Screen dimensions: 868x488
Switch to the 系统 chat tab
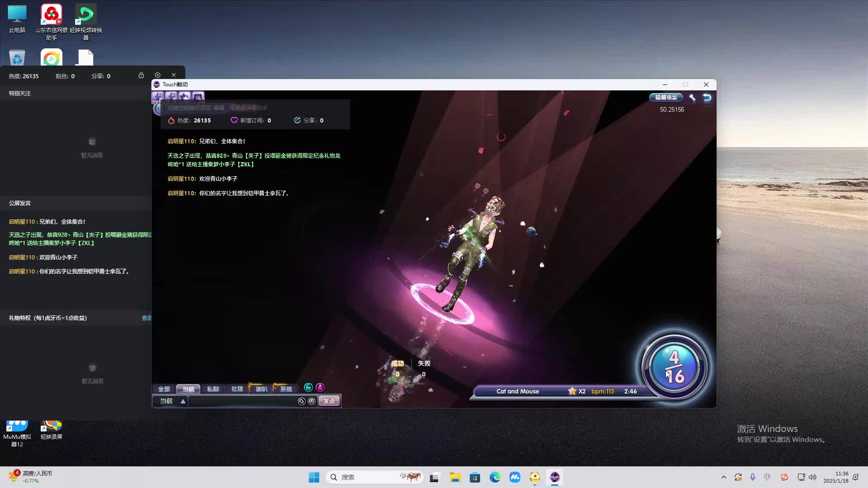[286, 389]
